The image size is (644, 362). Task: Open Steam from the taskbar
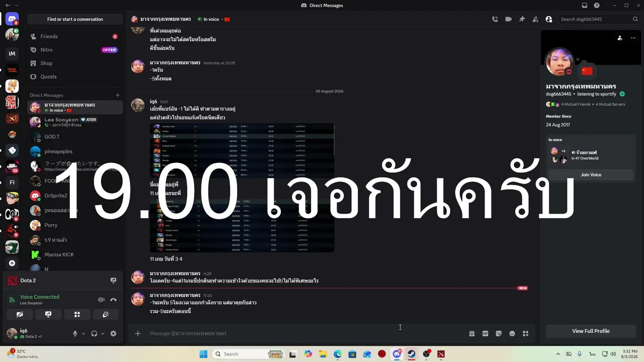pyautogui.click(x=412, y=354)
